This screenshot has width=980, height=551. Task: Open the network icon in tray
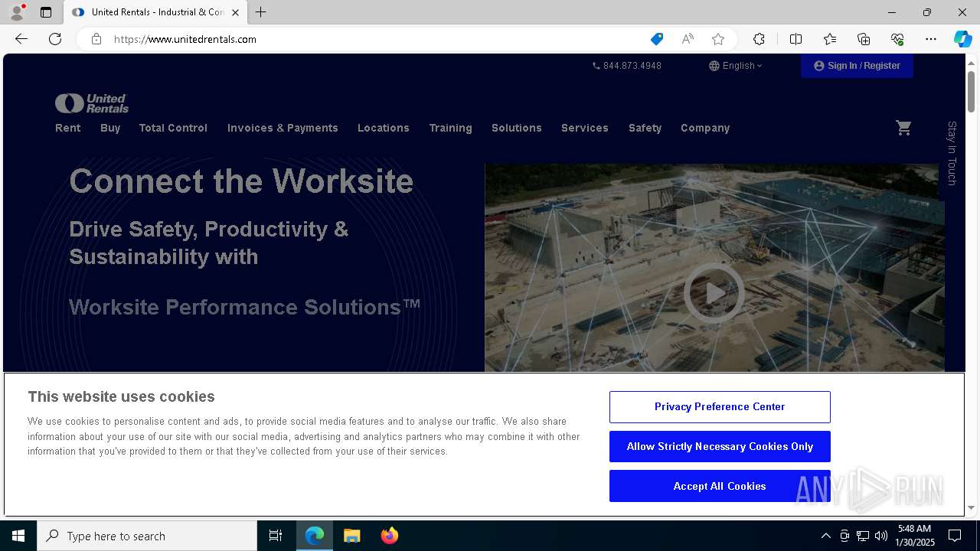click(x=863, y=536)
